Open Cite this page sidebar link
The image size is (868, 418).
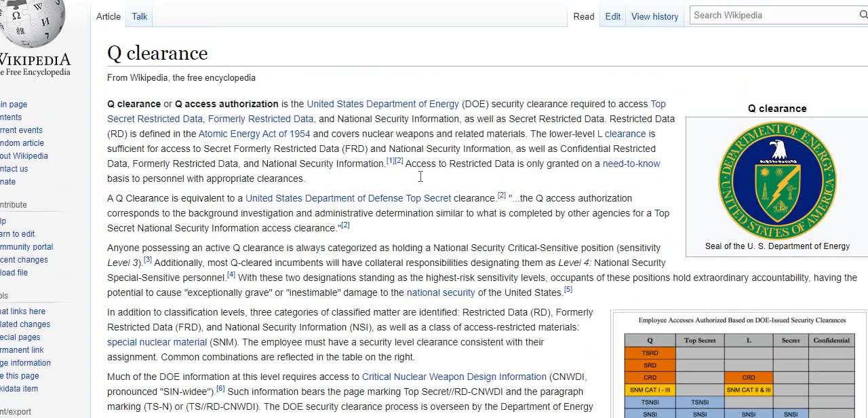(19, 376)
